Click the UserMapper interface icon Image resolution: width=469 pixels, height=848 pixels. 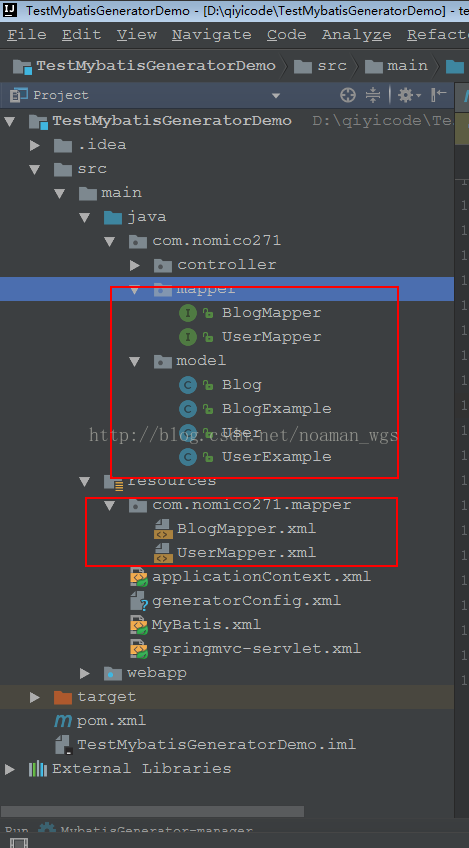[x=188, y=337]
